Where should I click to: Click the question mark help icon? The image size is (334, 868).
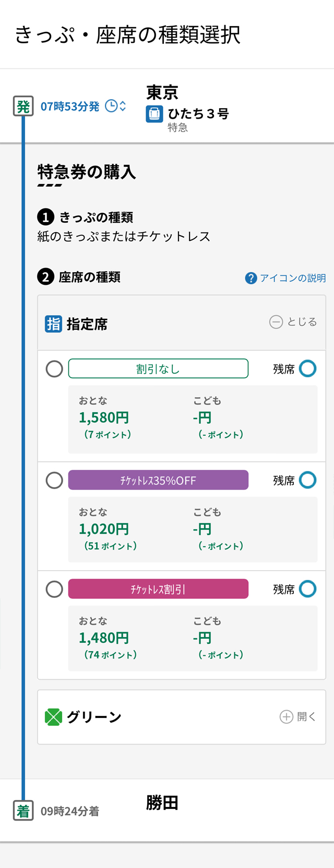[251, 278]
